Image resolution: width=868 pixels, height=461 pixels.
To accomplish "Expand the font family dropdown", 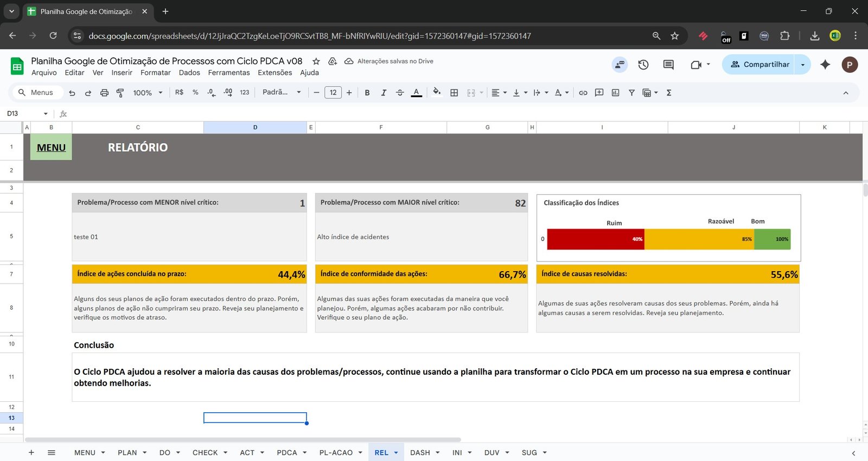I will tap(282, 93).
